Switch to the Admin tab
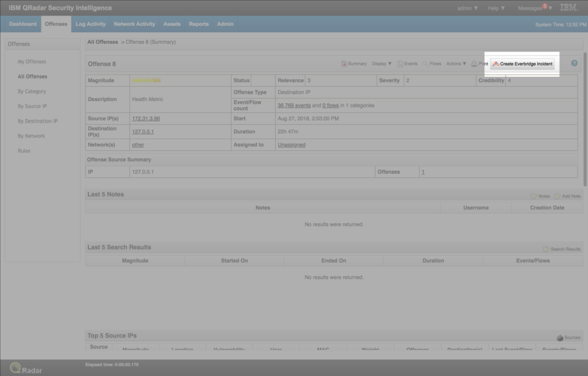The image size is (588, 376). click(x=225, y=24)
